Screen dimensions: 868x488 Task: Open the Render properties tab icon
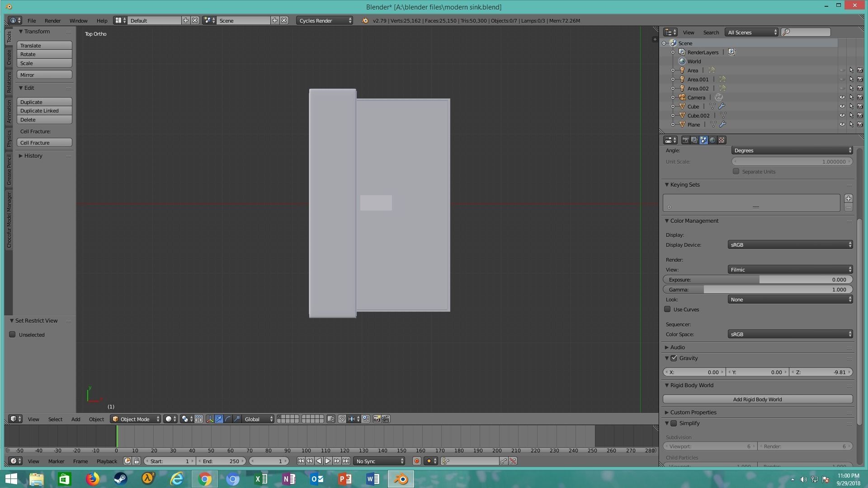[x=685, y=140]
